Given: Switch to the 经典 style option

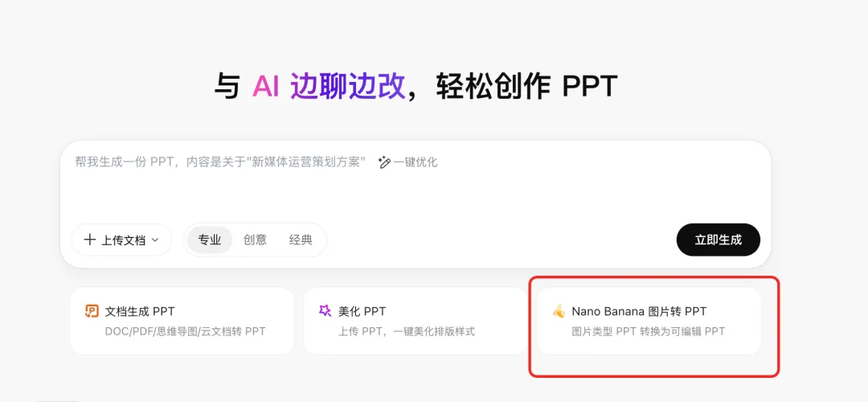Looking at the screenshot, I should (x=301, y=240).
